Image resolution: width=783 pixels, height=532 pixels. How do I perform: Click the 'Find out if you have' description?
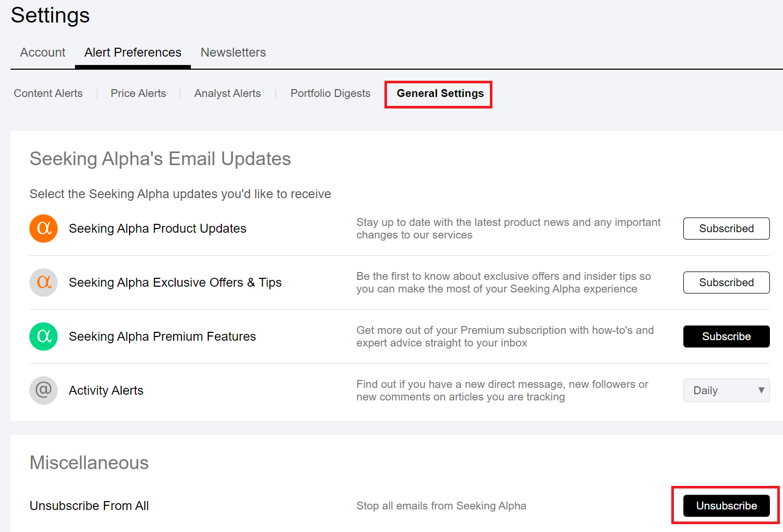pos(502,390)
